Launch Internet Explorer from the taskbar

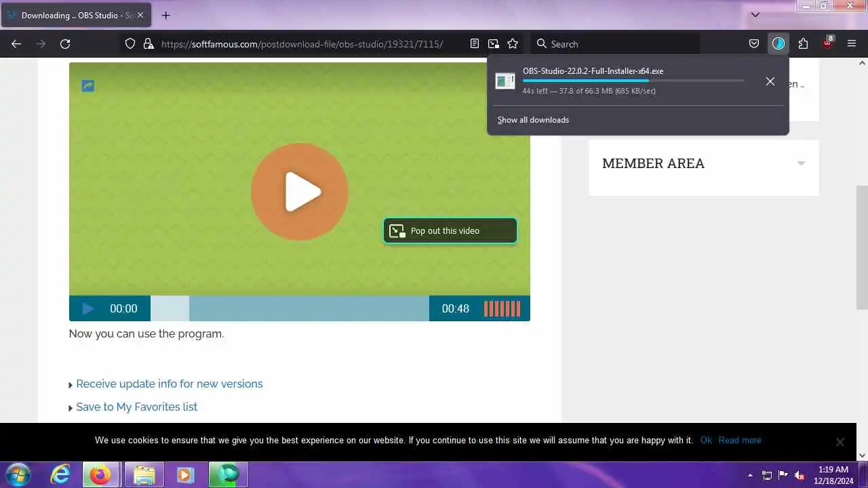[60, 474]
